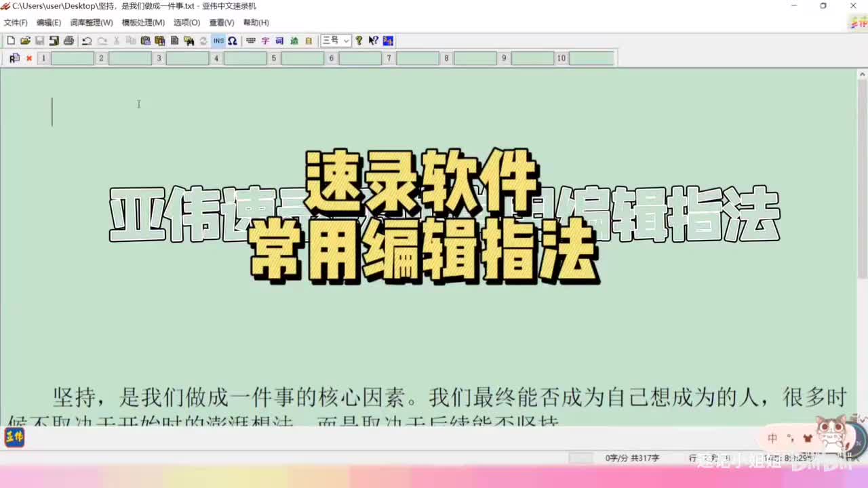This screenshot has width=868, height=488.
Task: Select candidate button 3
Action: click(159, 58)
